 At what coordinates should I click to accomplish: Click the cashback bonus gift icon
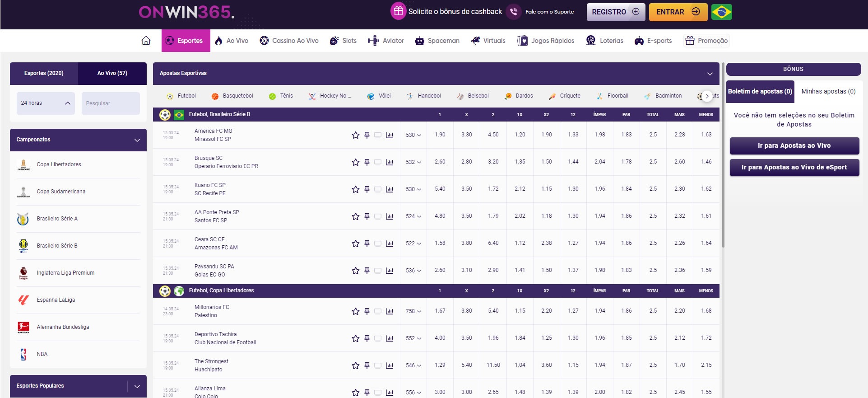(398, 11)
